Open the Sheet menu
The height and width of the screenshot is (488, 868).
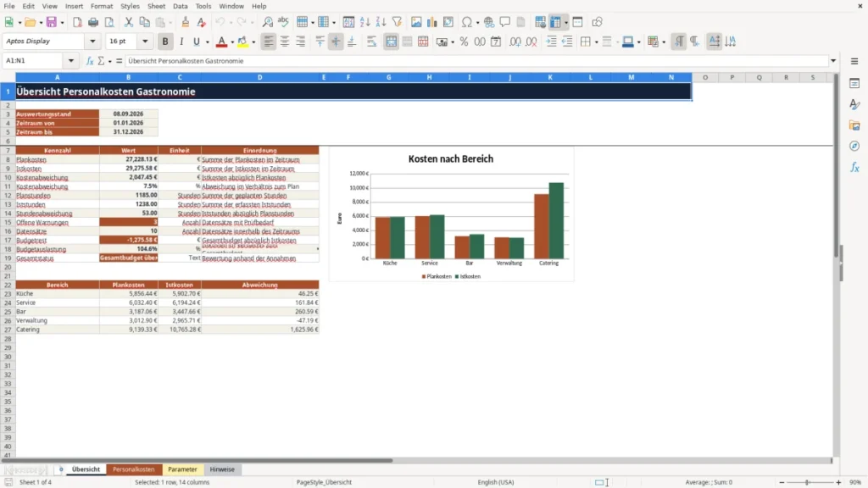click(x=156, y=6)
